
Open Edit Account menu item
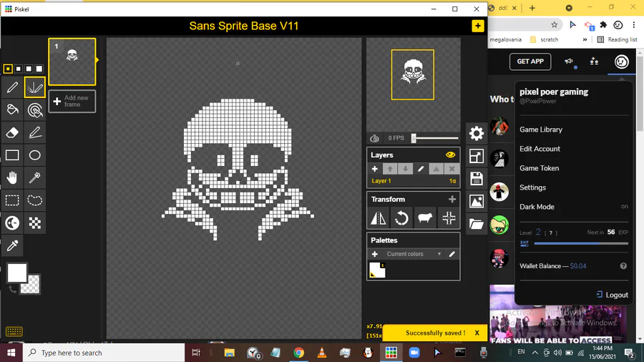tap(540, 149)
